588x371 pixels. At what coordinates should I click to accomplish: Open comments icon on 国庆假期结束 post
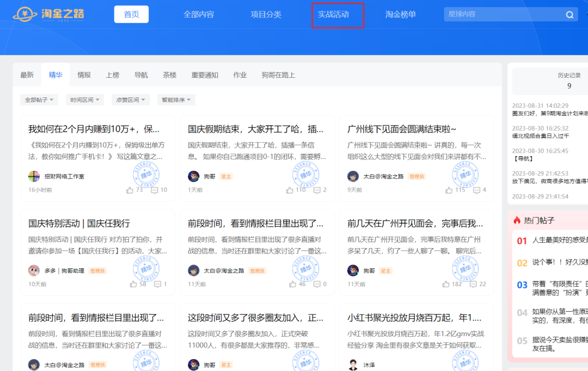(x=317, y=190)
